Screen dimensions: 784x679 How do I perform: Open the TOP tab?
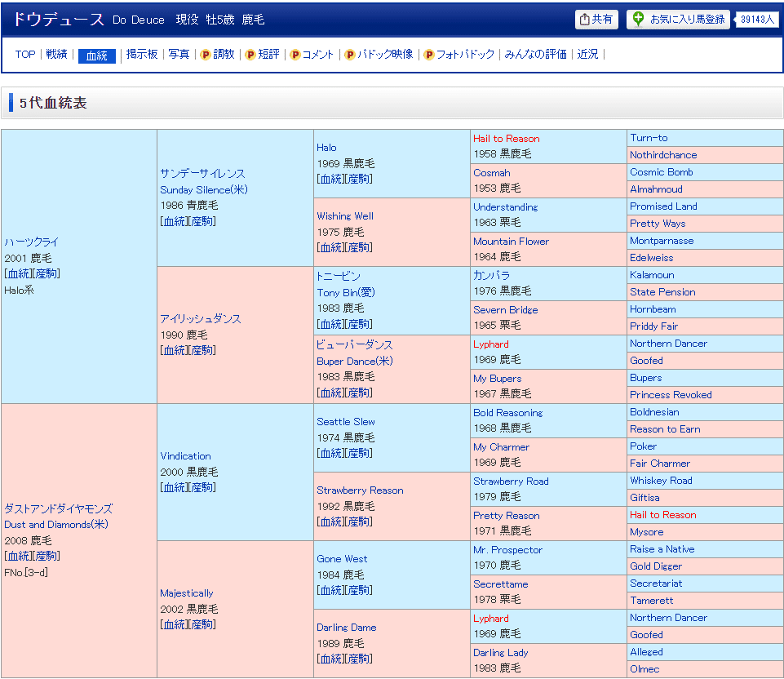25,54
